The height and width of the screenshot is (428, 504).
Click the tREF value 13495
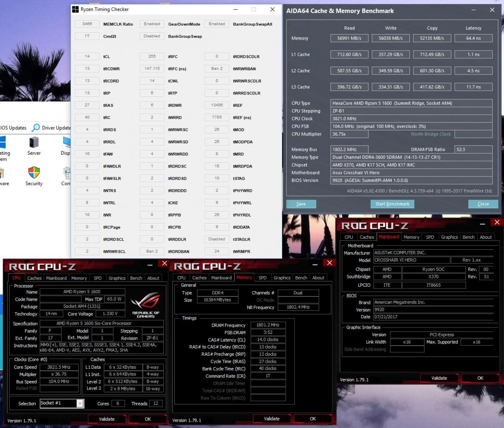click(x=217, y=105)
